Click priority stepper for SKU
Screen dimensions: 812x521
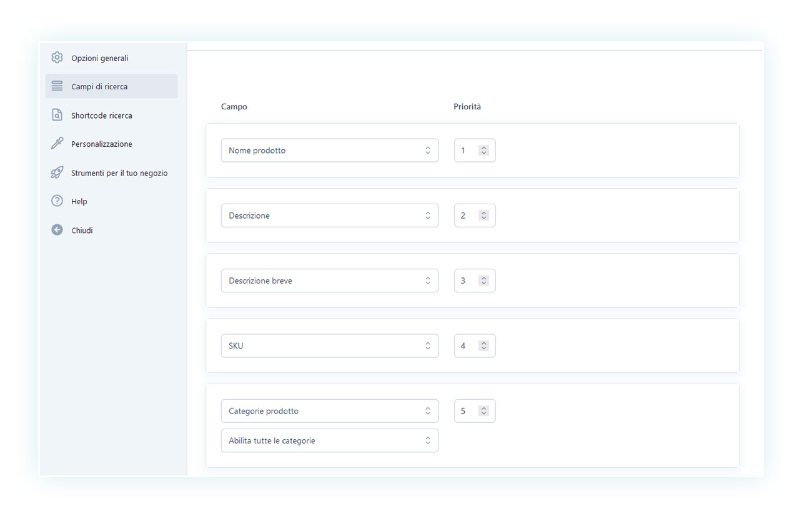(483, 345)
